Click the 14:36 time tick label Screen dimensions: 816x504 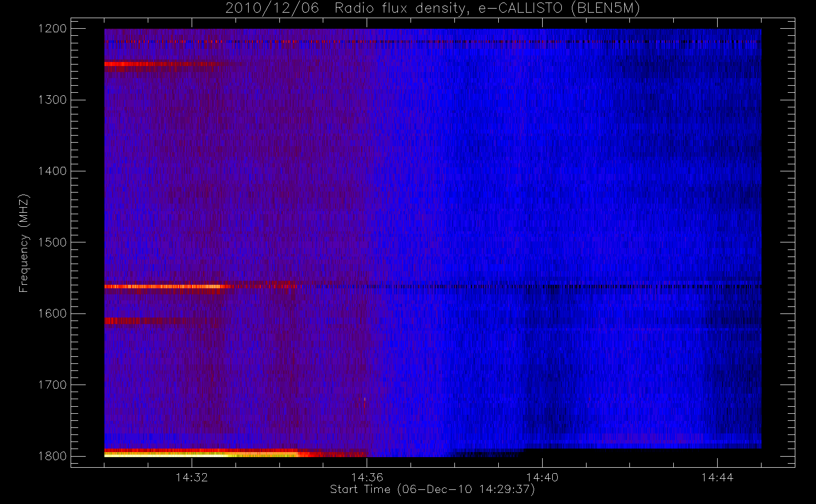[367, 477]
